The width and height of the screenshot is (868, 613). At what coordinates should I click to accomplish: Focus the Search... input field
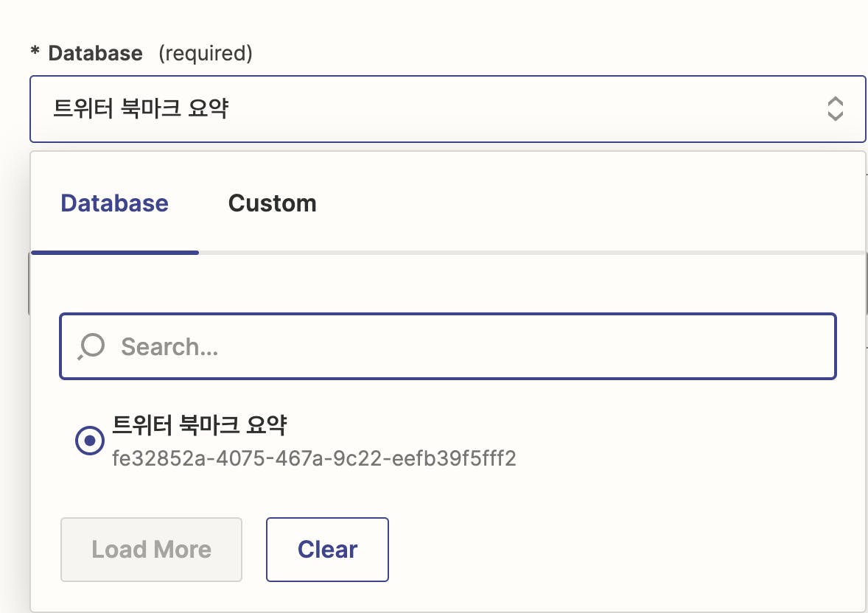(448, 346)
